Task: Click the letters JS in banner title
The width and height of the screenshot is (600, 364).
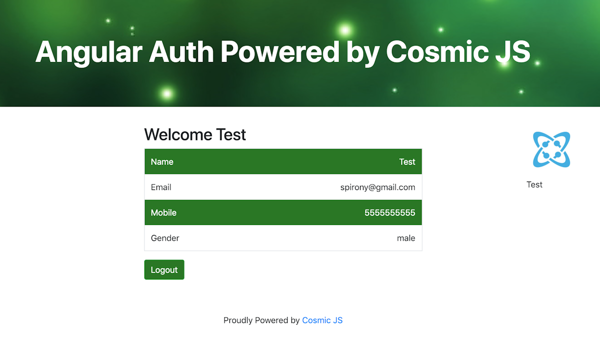Action: click(513, 51)
